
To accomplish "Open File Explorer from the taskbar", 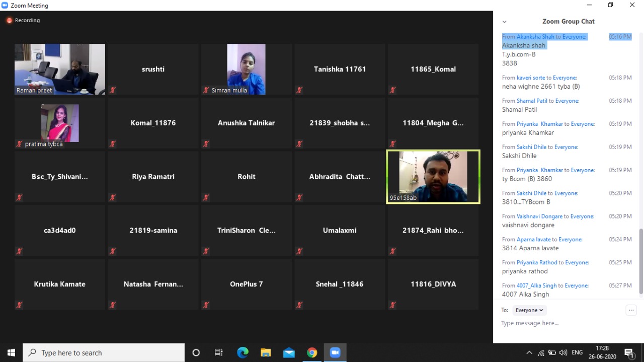I will 266,352.
